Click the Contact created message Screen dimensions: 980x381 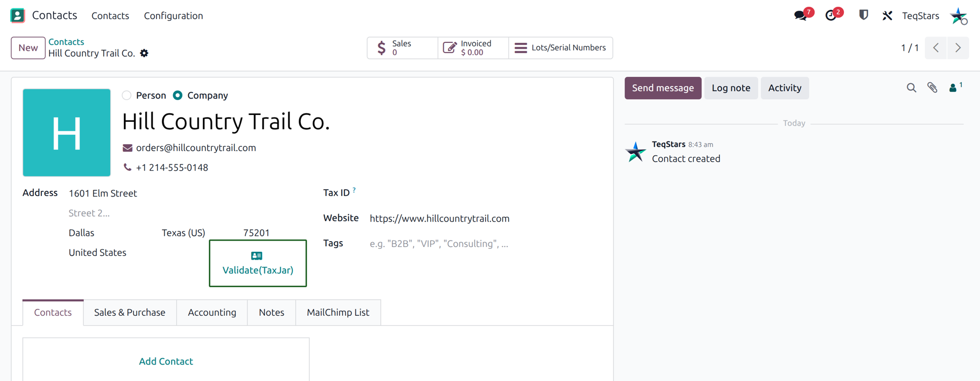coord(686,158)
